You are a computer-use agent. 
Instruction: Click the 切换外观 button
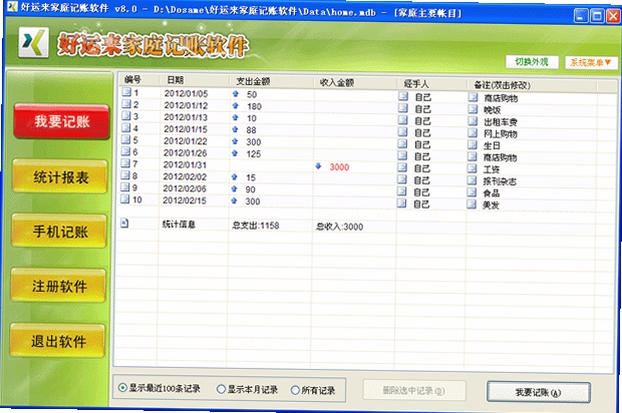[532, 61]
